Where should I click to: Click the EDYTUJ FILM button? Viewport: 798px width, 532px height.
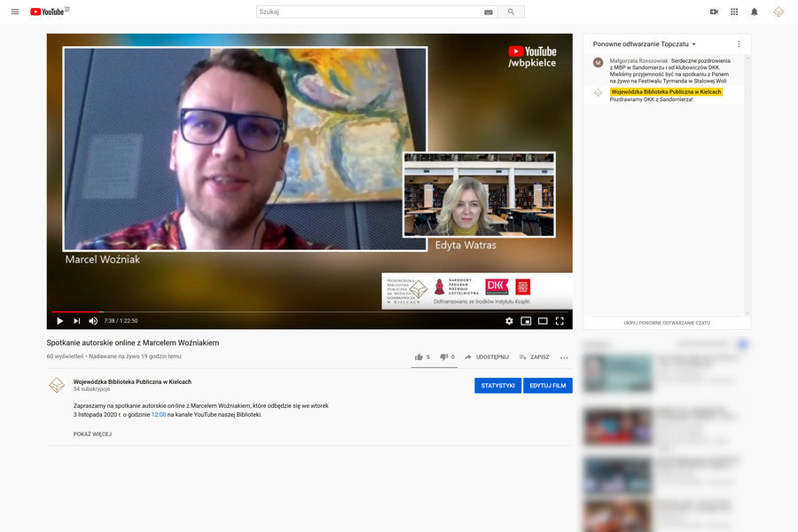547,386
